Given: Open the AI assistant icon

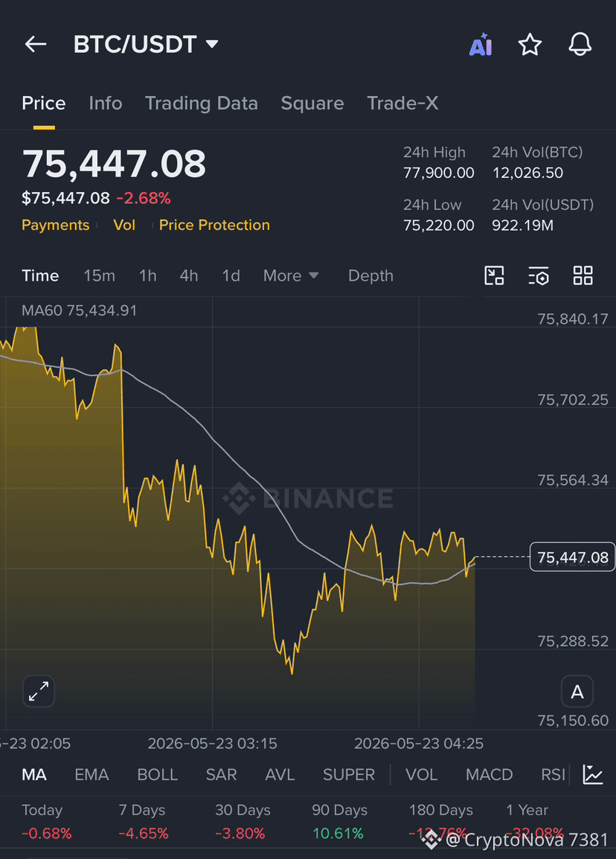Looking at the screenshot, I should click(x=481, y=45).
